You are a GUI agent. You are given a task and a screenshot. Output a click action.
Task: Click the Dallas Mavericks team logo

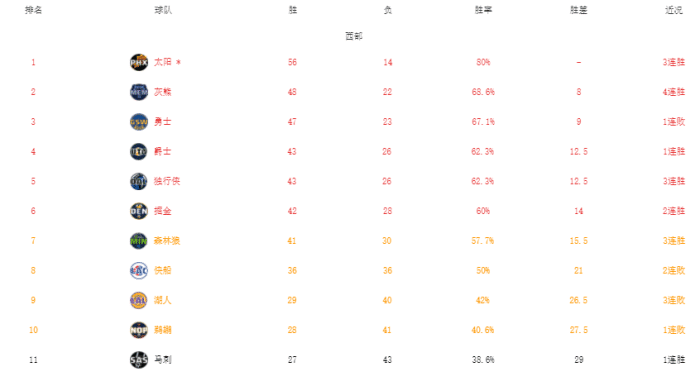pyautogui.click(x=139, y=181)
